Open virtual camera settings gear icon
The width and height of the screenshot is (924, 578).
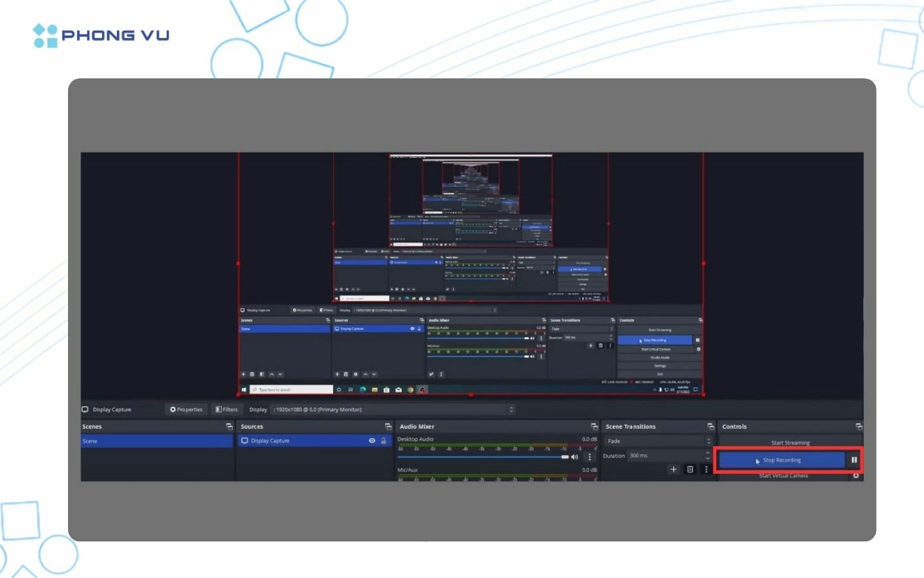pos(856,476)
